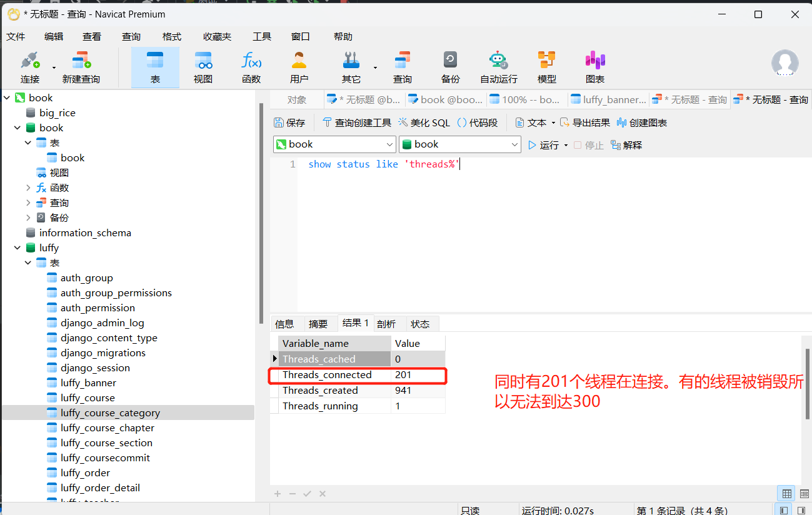Open the connection dropdown showing book
812x515 pixels.
[334, 144]
